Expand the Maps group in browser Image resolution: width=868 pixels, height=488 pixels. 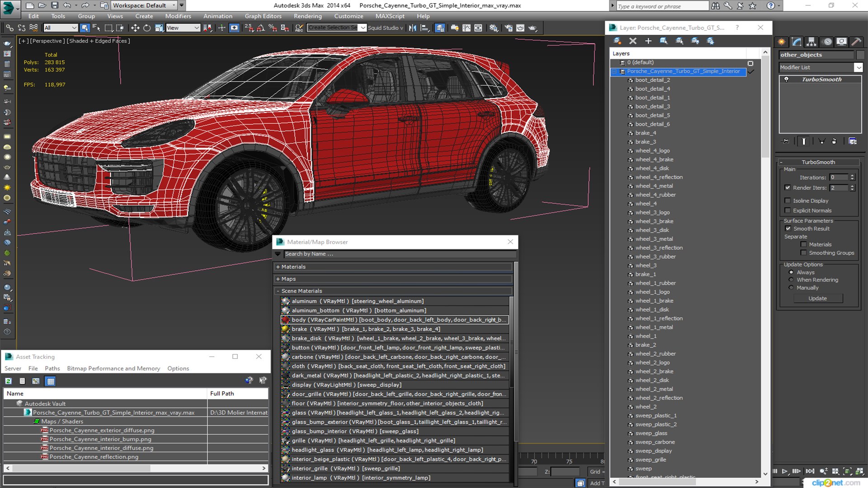point(278,279)
